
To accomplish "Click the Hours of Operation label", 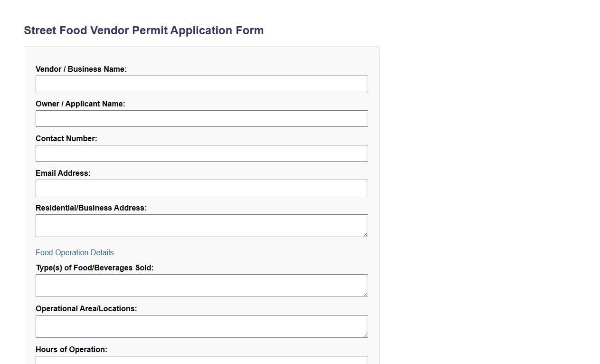I will point(71,349).
